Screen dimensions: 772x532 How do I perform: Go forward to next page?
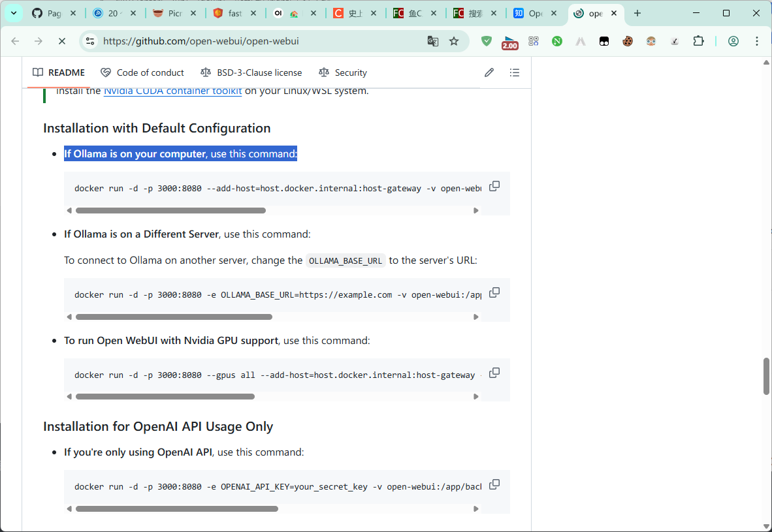pyautogui.click(x=39, y=41)
